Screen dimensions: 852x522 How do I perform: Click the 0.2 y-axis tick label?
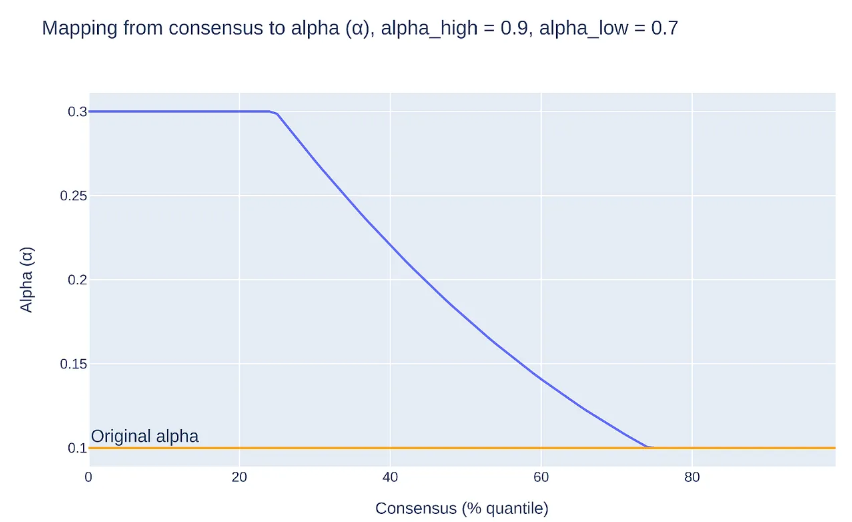point(77,279)
